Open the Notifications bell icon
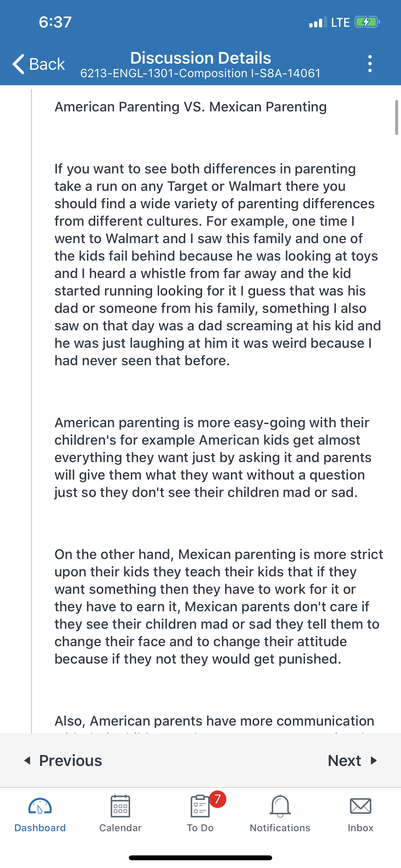This screenshot has width=401, height=868. pyautogui.click(x=280, y=806)
